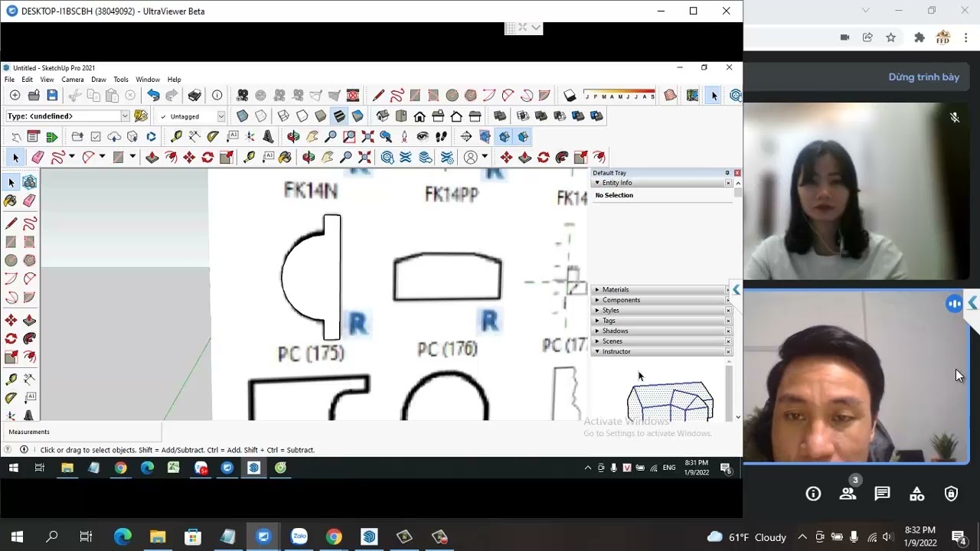Click the 3D Warehouse icon in bottom toolbar
The width and height of the screenshot is (980, 551).
pyautogui.click(x=387, y=158)
